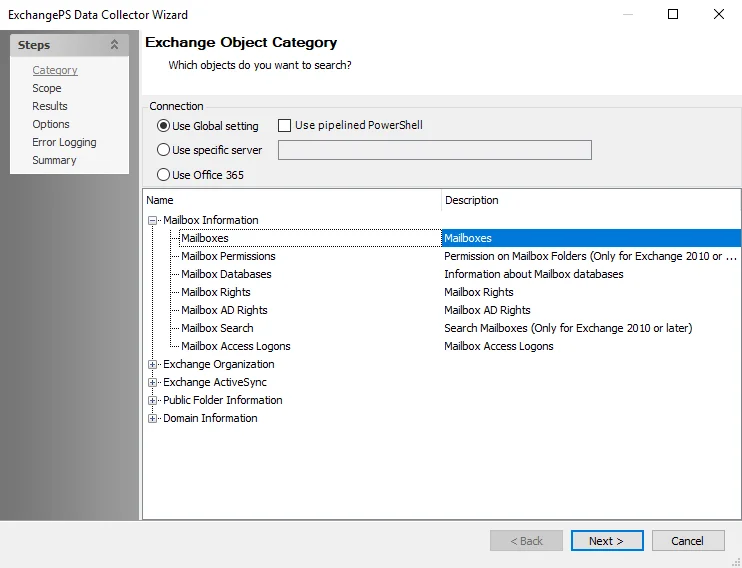This screenshot has width=742, height=568.
Task: Expand the Public Folder Information node
Action: (152, 400)
